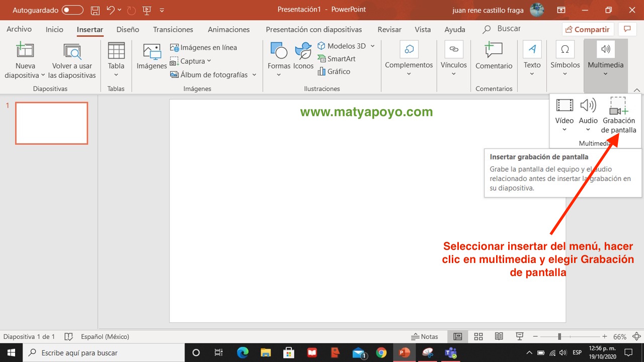Switch to the Animaciones tab

coord(229,29)
